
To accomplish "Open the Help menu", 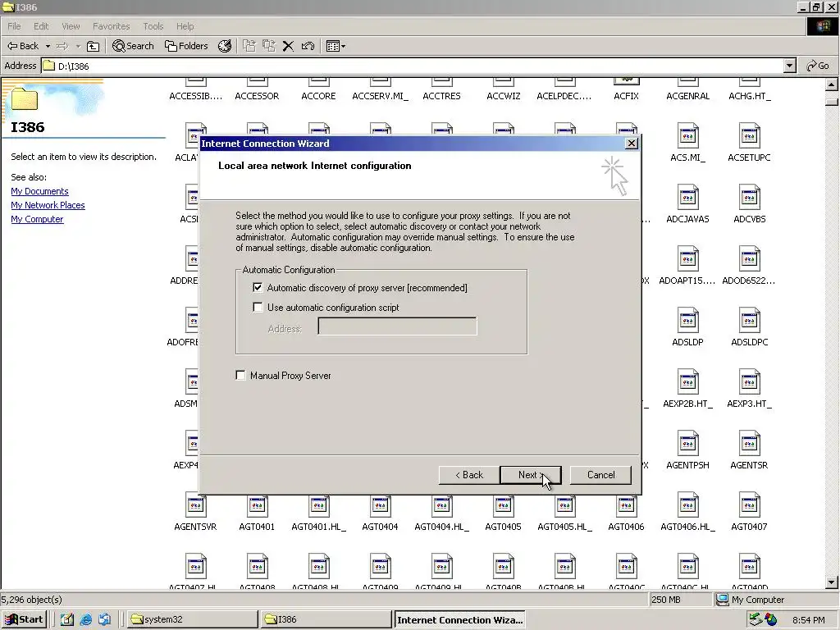I will click(x=185, y=26).
